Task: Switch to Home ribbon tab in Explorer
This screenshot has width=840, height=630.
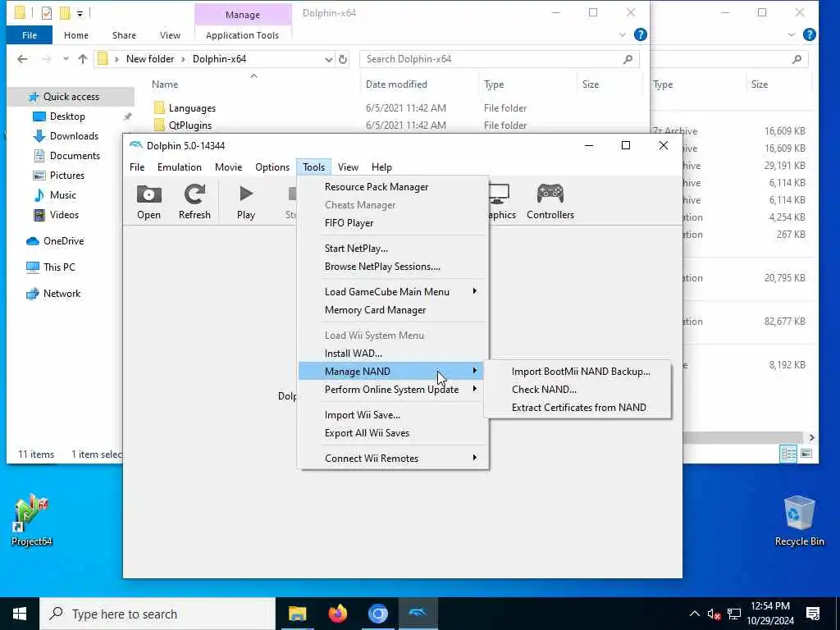Action: tap(76, 35)
